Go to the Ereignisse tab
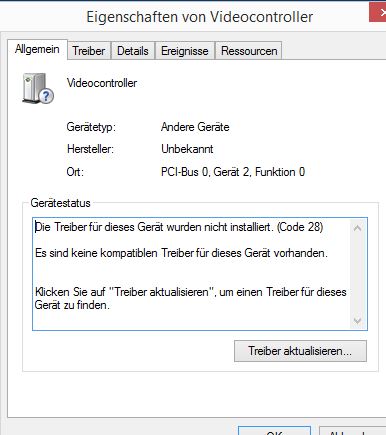 coord(185,51)
